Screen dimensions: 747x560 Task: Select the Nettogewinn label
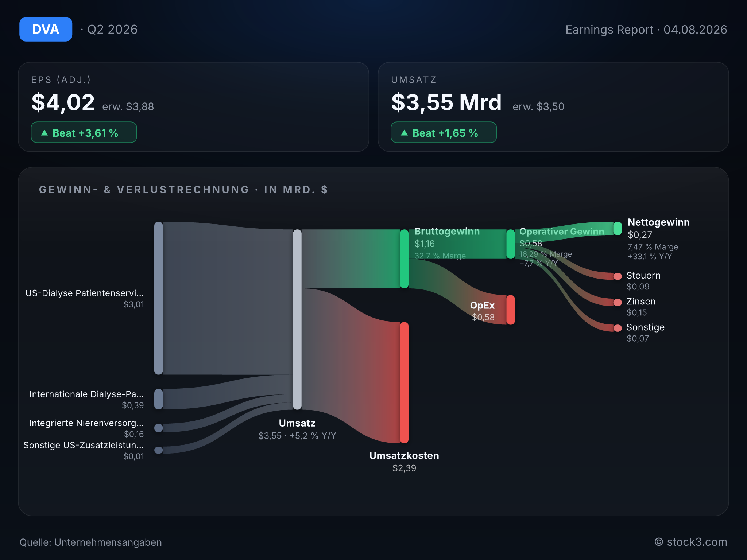[659, 222]
